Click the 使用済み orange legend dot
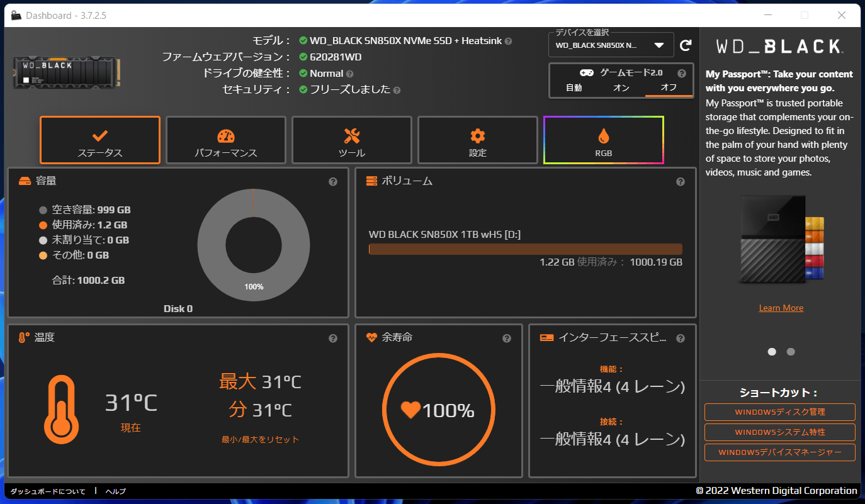The image size is (865, 504). (x=43, y=225)
